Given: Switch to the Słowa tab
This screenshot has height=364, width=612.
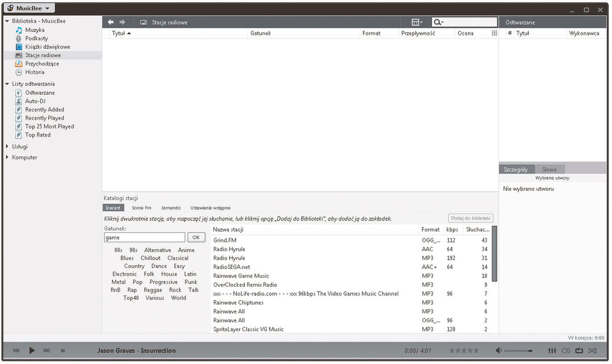Looking at the screenshot, I should (549, 170).
